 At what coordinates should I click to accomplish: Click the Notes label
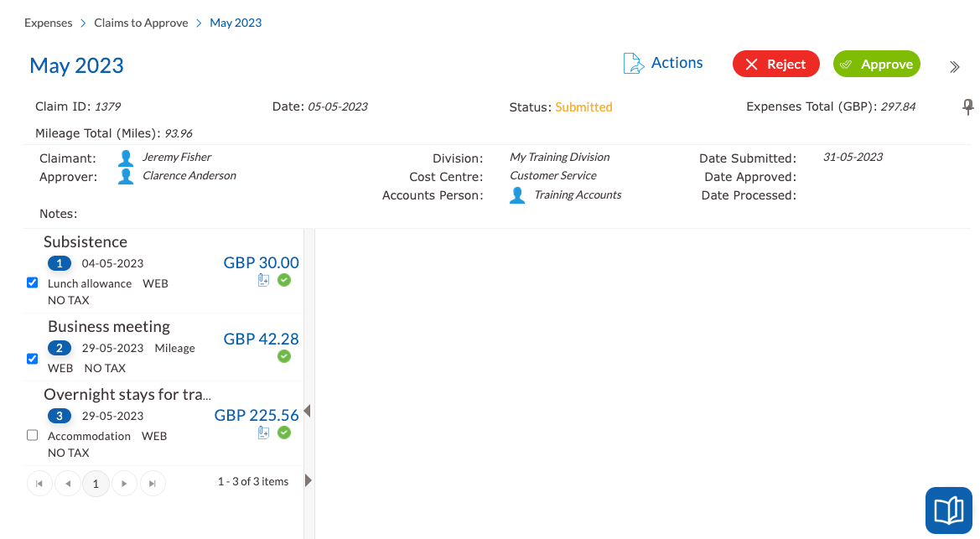point(58,214)
